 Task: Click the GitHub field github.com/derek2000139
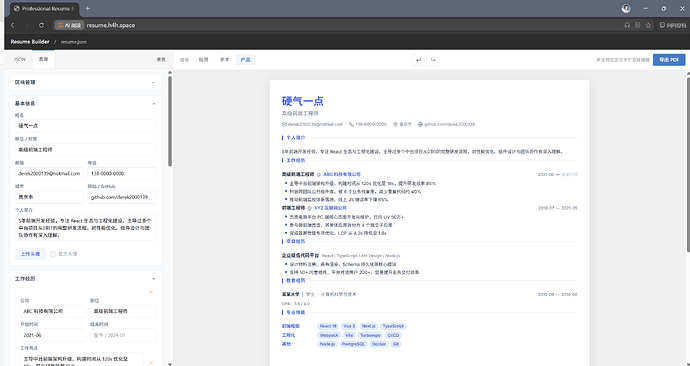(x=122, y=197)
